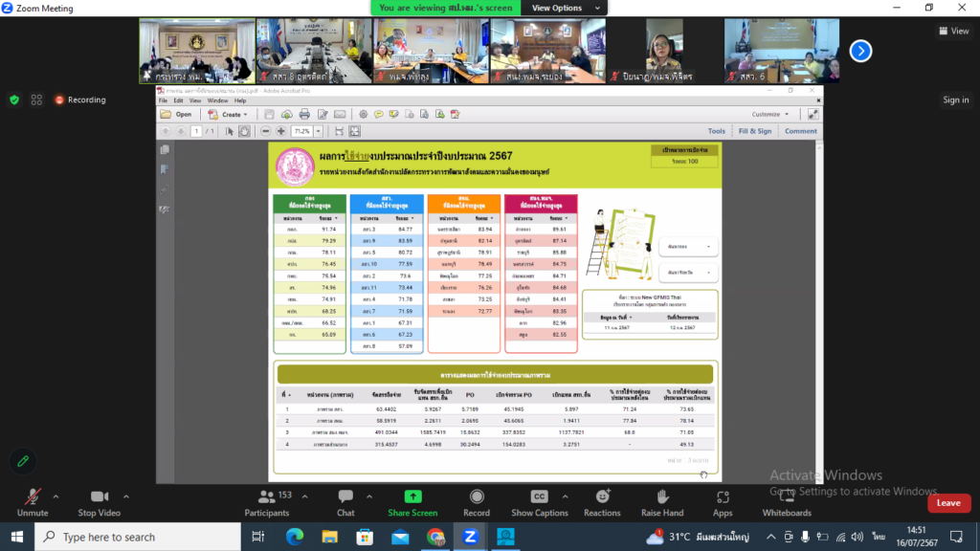Expand audio options arrow beside Unmute
Image resolution: width=980 pixels, height=551 pixels.
[x=56, y=496]
